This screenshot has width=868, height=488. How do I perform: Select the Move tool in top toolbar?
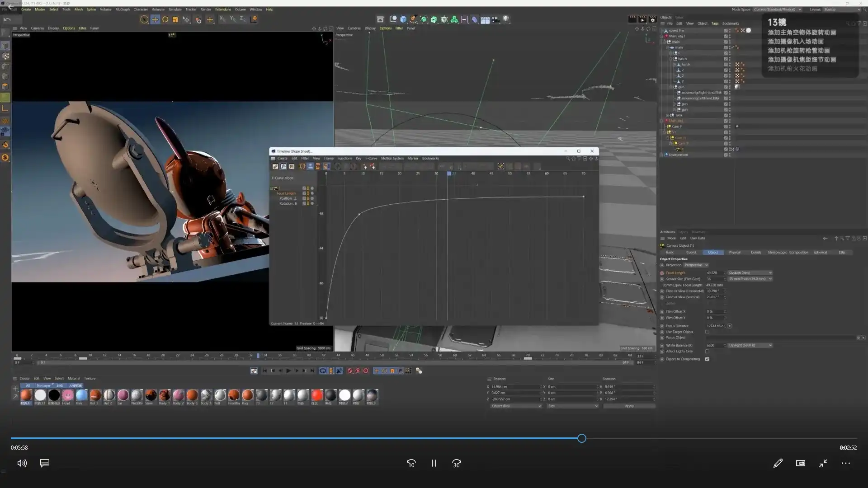click(x=155, y=19)
